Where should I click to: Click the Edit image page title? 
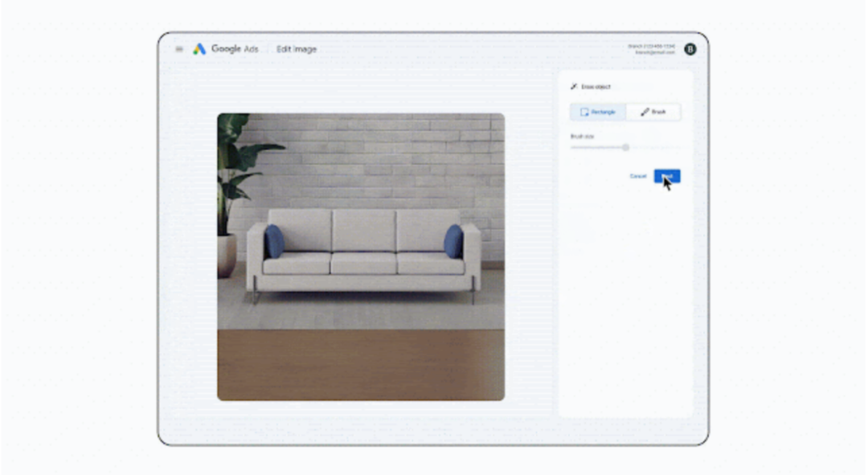[x=297, y=49]
